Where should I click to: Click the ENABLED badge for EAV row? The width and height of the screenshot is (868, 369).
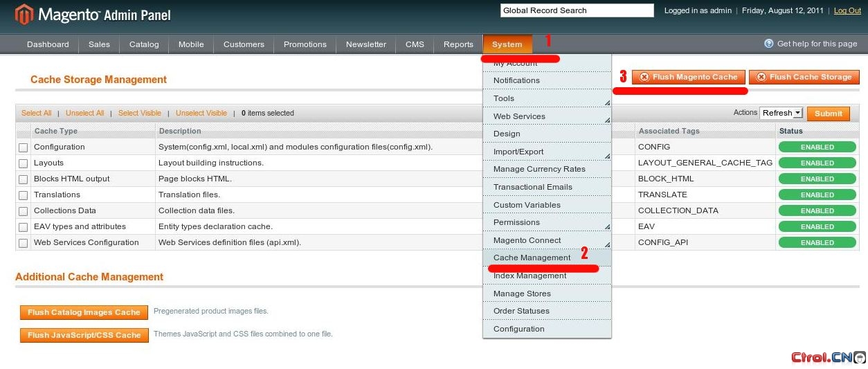[817, 227]
